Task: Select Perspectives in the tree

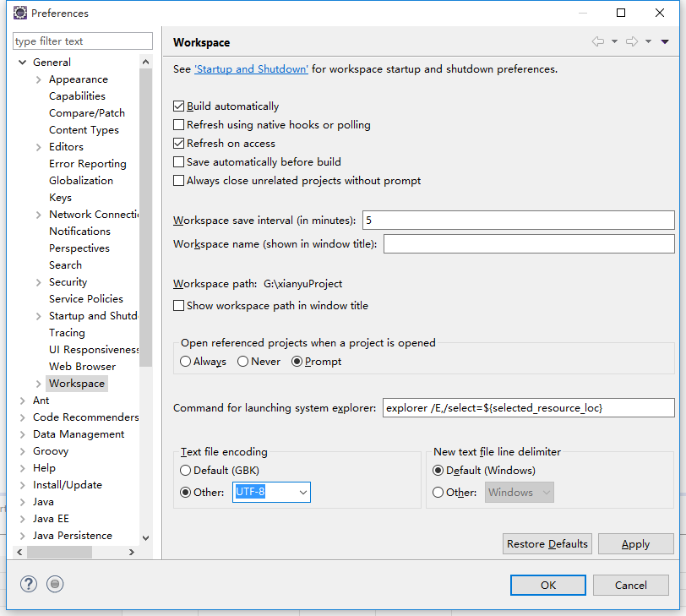Action: 79,248
